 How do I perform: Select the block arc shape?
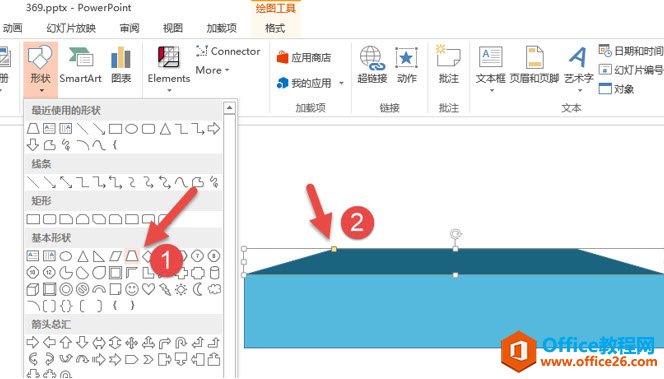(x=99, y=290)
